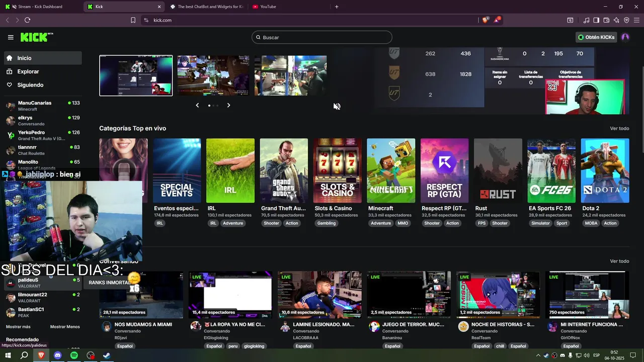Open NOS MUDAMOS A MIAMI stream

point(141,295)
